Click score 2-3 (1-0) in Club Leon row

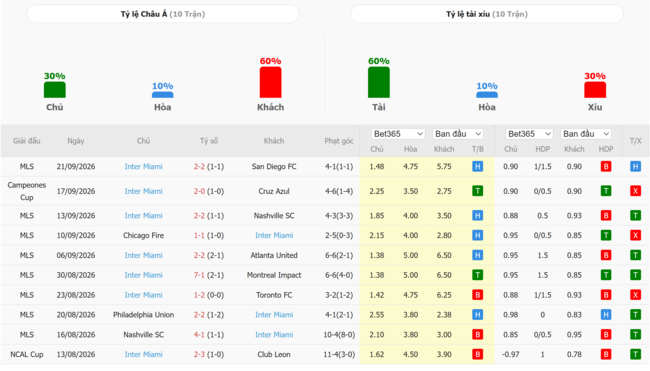coord(209,354)
